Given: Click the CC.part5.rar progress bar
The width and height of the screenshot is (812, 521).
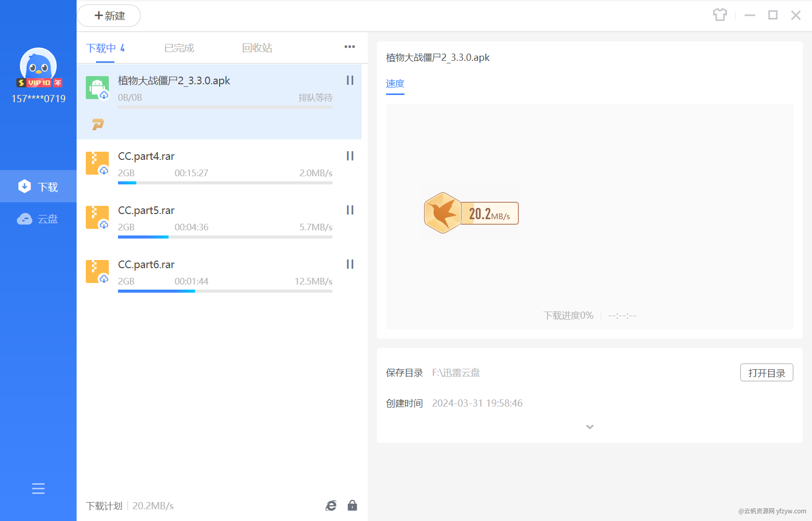Looking at the screenshot, I should 225,237.
